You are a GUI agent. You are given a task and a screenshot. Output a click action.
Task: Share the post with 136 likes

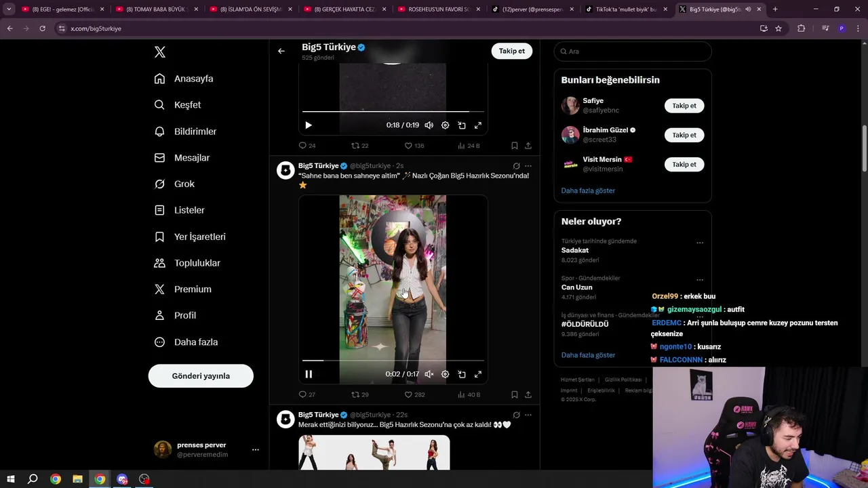click(x=528, y=146)
